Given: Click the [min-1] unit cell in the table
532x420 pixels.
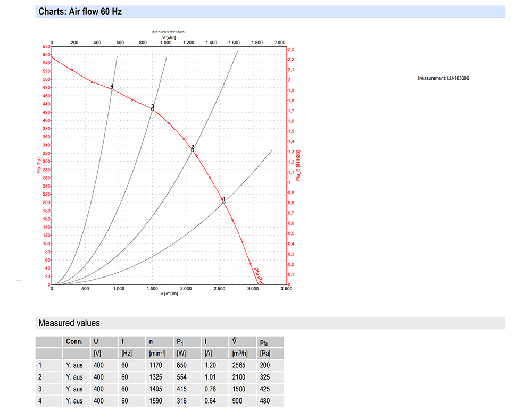Looking at the screenshot, I should [x=156, y=354].
